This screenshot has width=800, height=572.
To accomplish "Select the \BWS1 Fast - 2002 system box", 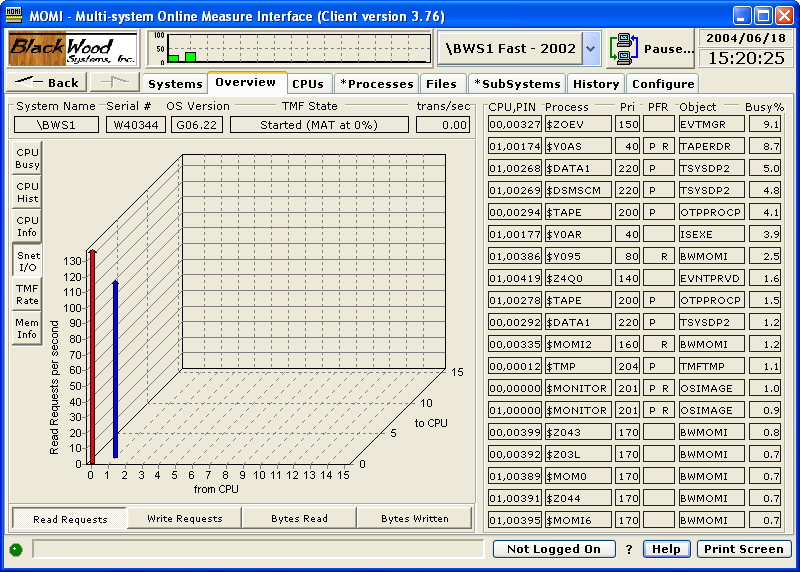I will [x=510, y=49].
